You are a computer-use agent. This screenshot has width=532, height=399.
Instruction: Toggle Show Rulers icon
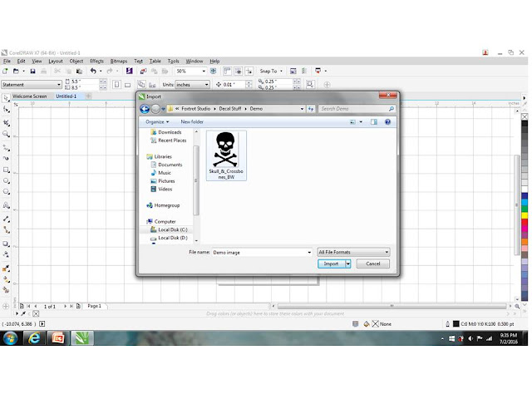point(227,71)
